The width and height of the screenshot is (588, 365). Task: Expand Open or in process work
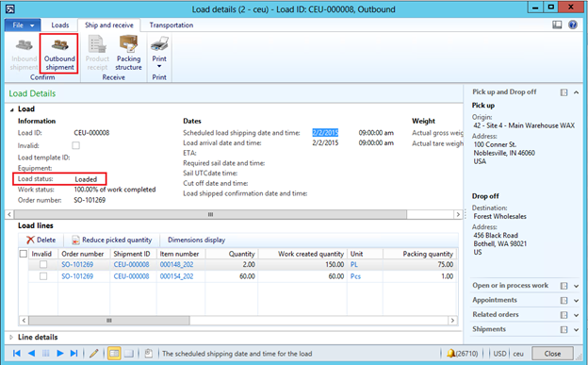577,286
